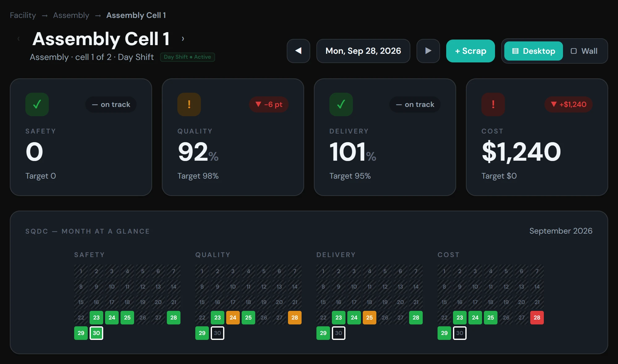Image resolution: width=618 pixels, height=364 pixels.
Task: Select day 28 in Safety calendar
Action: click(174, 318)
